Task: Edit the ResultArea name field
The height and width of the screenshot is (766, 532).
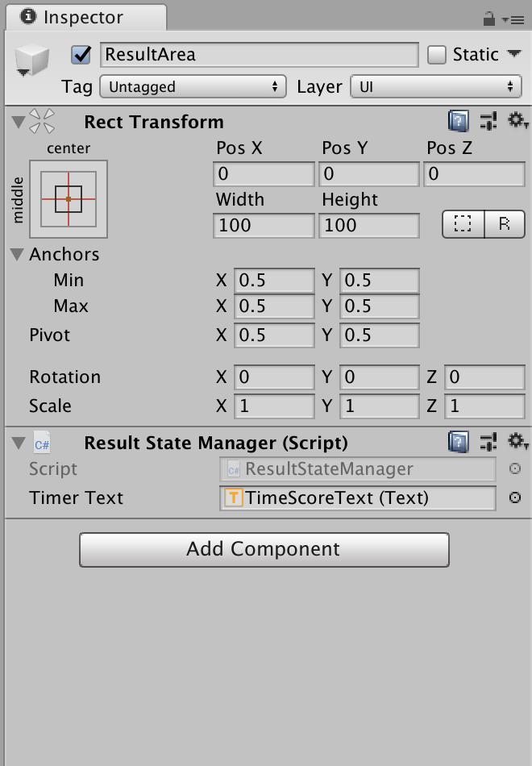Action: (259, 54)
